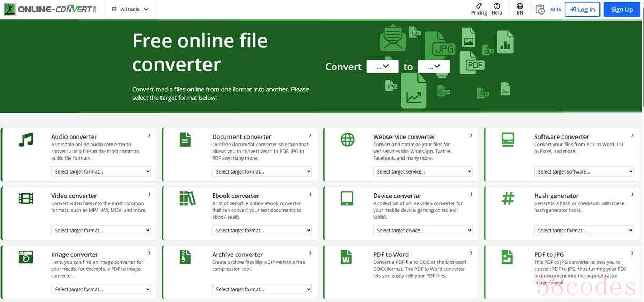The height and width of the screenshot is (302, 644).
Task: Click the Video converter arrow chevron
Action: click(x=149, y=194)
